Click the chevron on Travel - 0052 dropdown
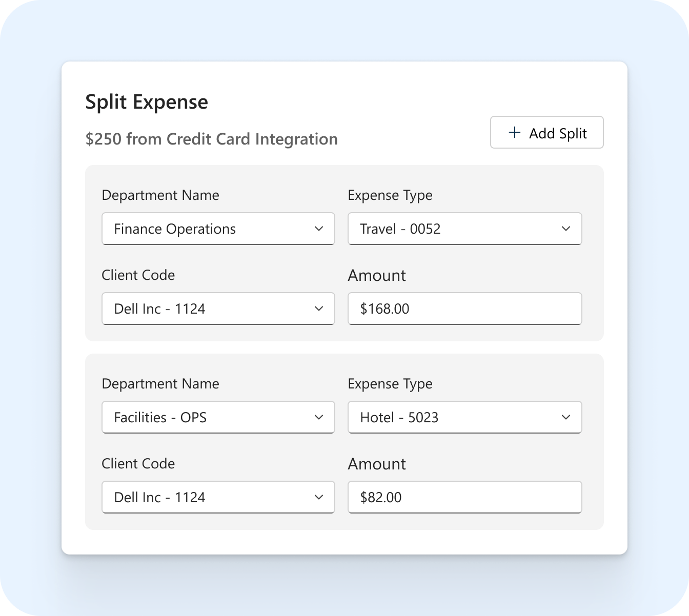 (x=565, y=229)
